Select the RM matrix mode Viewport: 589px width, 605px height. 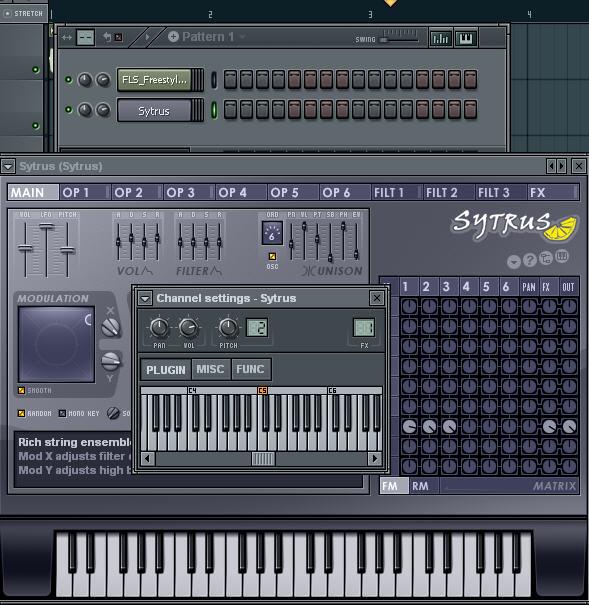tap(424, 486)
